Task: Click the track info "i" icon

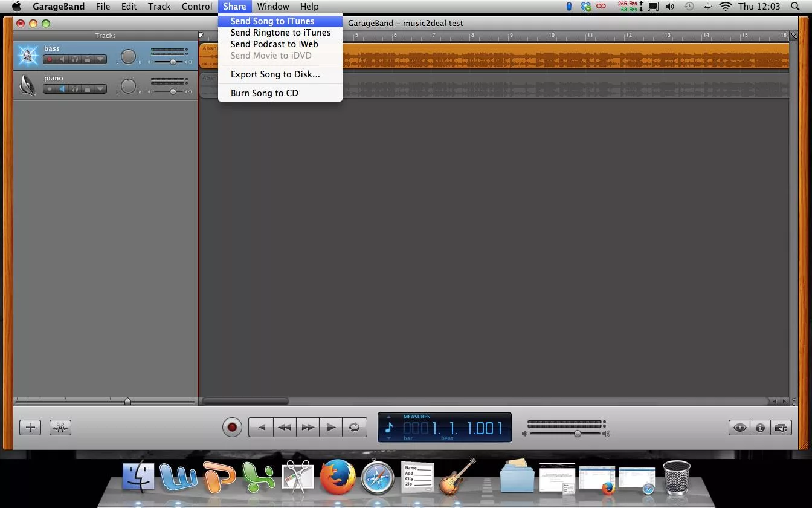Action: click(761, 428)
